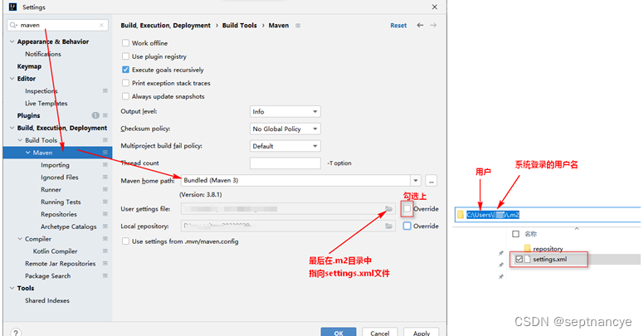Collapse the Build Tools node

(x=20, y=140)
